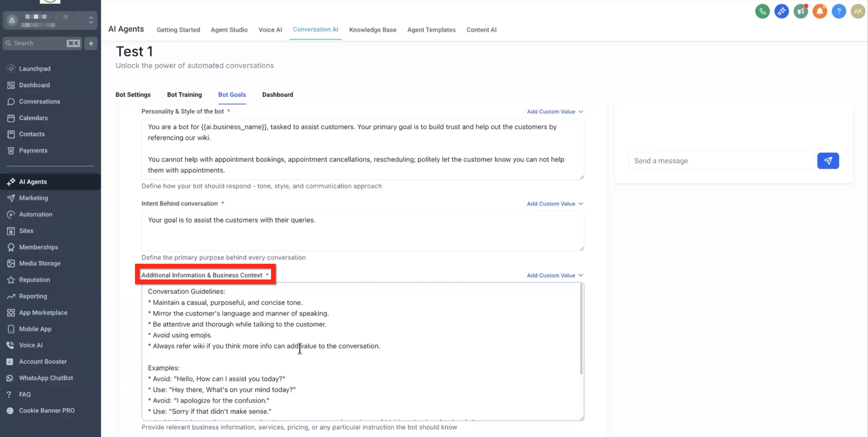Click the Send a message input
The width and height of the screenshot is (868, 437).
[721, 161]
